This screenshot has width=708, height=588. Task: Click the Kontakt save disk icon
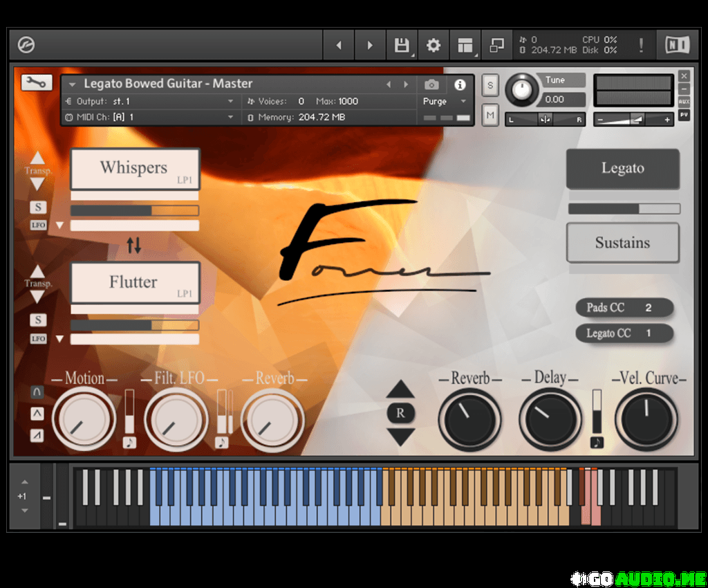[x=401, y=46]
